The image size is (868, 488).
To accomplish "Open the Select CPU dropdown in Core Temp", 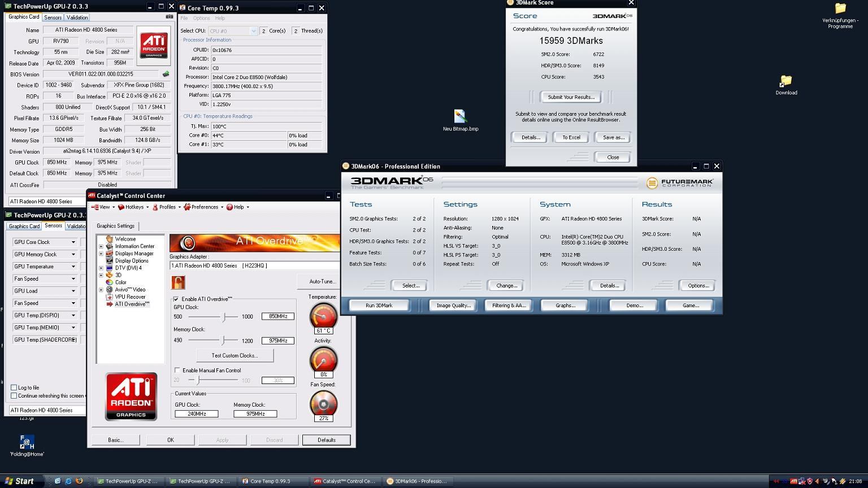I will pyautogui.click(x=253, y=31).
